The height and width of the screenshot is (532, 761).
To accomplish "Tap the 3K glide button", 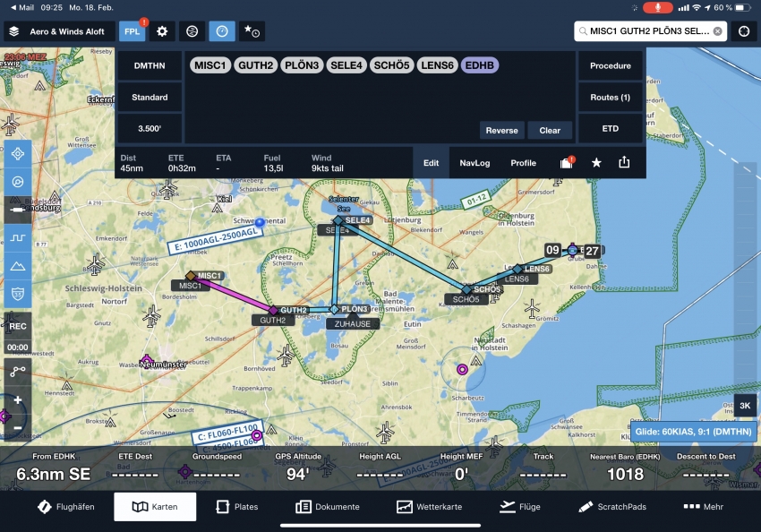I will (x=745, y=406).
